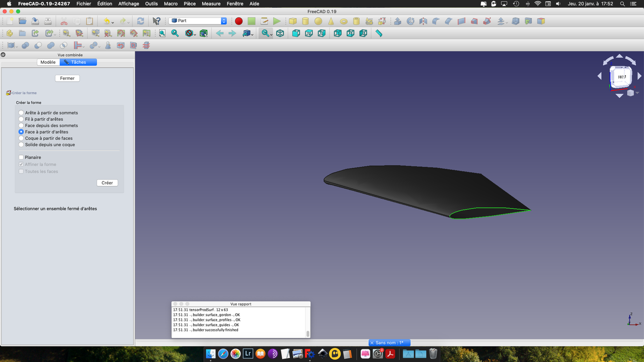The height and width of the screenshot is (362, 644).
Task: Open Lightroom from the Dock
Action: [x=248, y=354]
